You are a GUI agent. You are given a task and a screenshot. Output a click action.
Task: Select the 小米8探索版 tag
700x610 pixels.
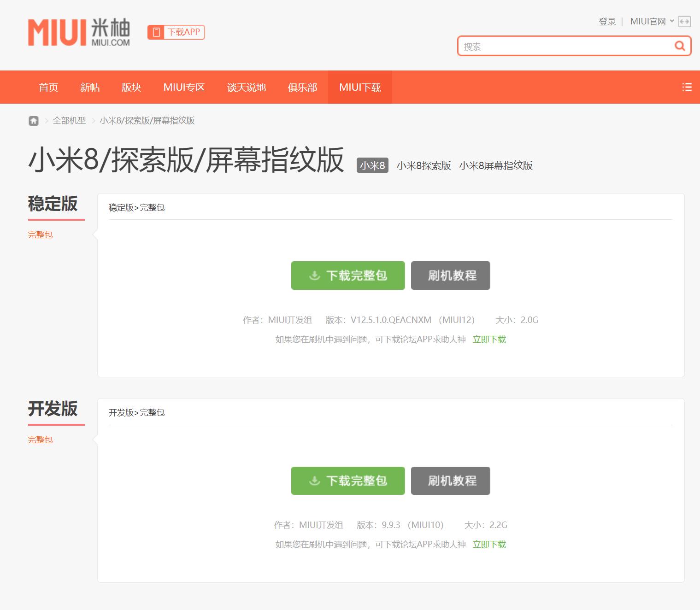424,165
